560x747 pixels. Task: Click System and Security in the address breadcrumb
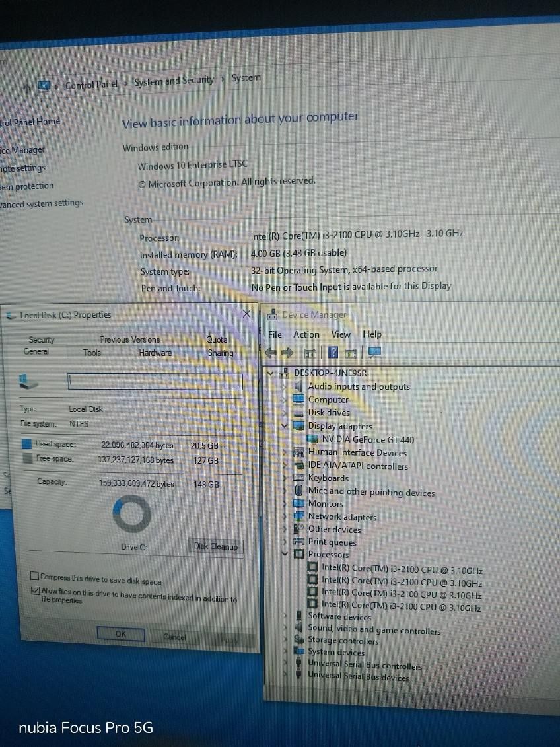(174, 81)
